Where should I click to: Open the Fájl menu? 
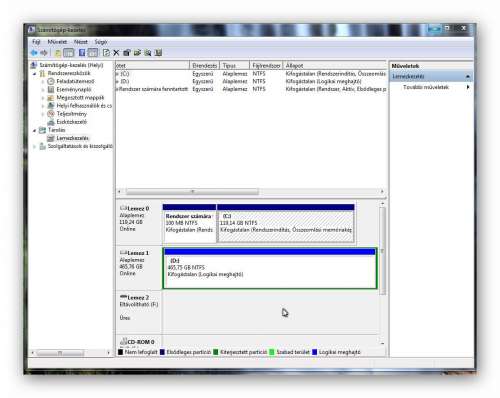tap(36, 42)
